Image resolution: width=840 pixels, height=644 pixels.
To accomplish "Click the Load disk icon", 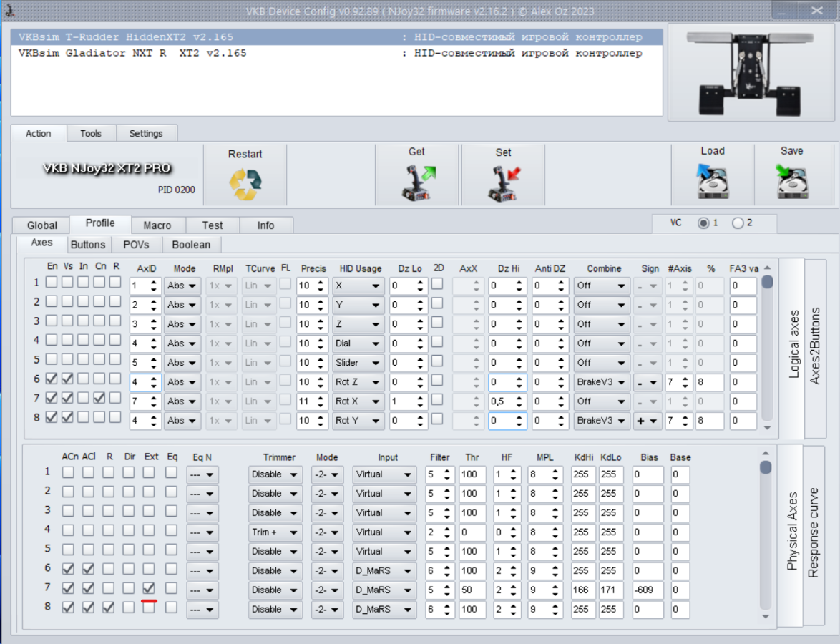I will point(712,182).
